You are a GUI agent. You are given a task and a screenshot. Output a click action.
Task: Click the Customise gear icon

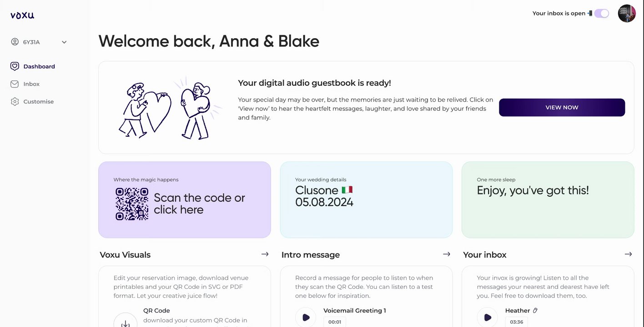(x=15, y=102)
